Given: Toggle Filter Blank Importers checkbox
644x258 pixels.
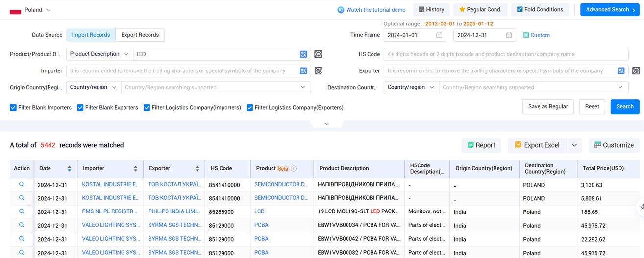Looking at the screenshot, I should point(13,107).
